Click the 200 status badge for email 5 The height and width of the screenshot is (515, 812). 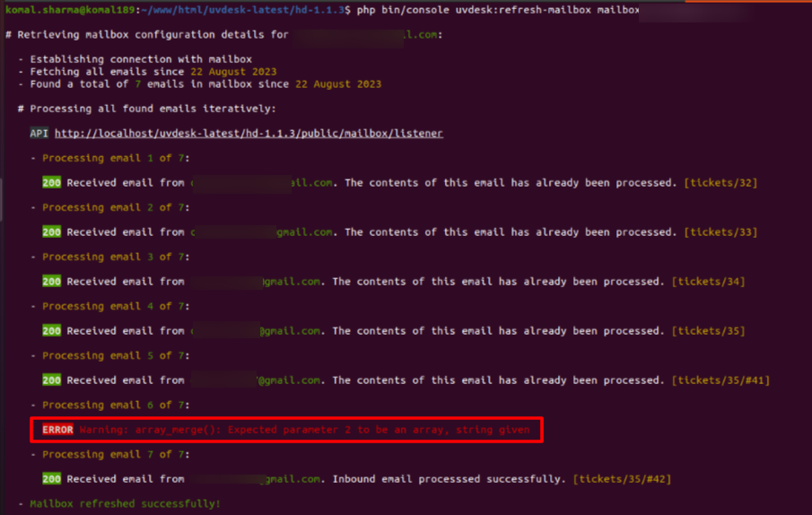(x=51, y=380)
